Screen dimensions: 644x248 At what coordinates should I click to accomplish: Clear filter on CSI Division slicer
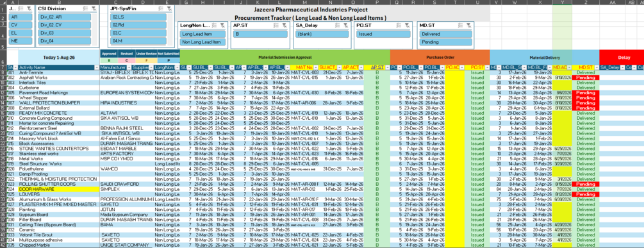(93, 8)
